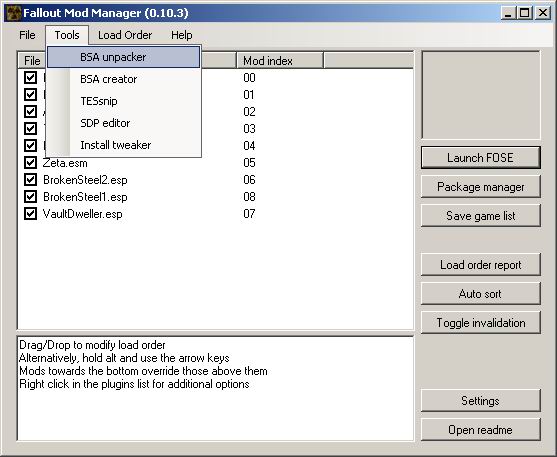The width and height of the screenshot is (557, 457).
Task: Toggle checkbox for mod index 00
Action: coord(31,78)
